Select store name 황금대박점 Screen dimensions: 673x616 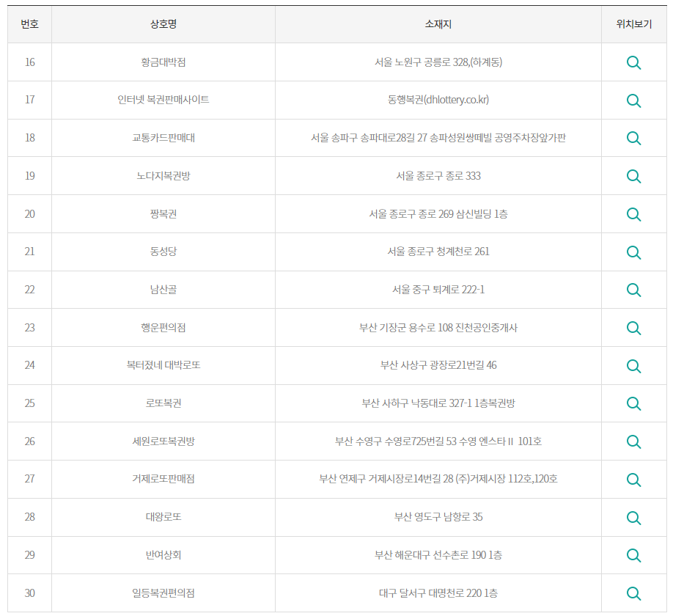[163, 62]
